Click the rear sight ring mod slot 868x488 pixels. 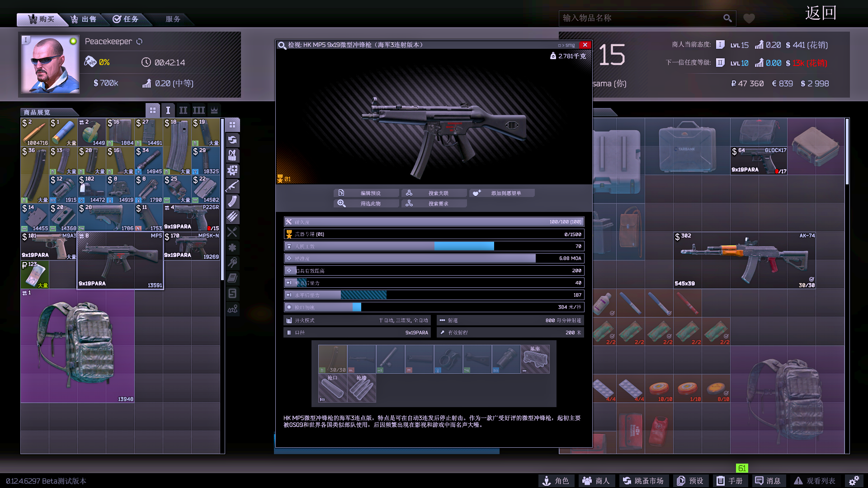click(448, 359)
